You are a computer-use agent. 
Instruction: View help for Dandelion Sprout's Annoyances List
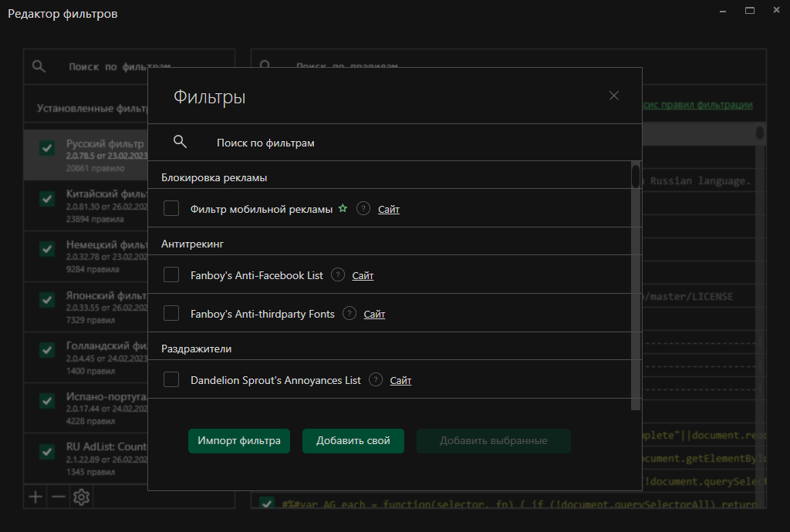pyautogui.click(x=376, y=379)
